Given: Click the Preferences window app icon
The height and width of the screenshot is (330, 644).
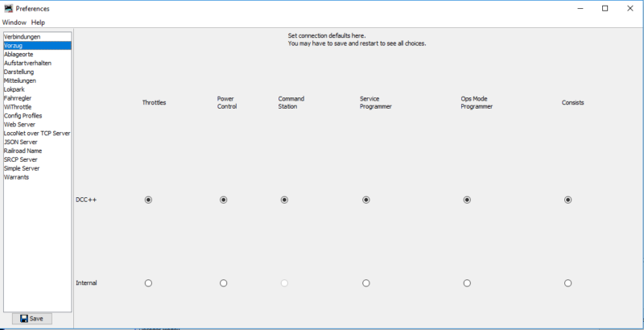Looking at the screenshot, I should (x=8, y=9).
